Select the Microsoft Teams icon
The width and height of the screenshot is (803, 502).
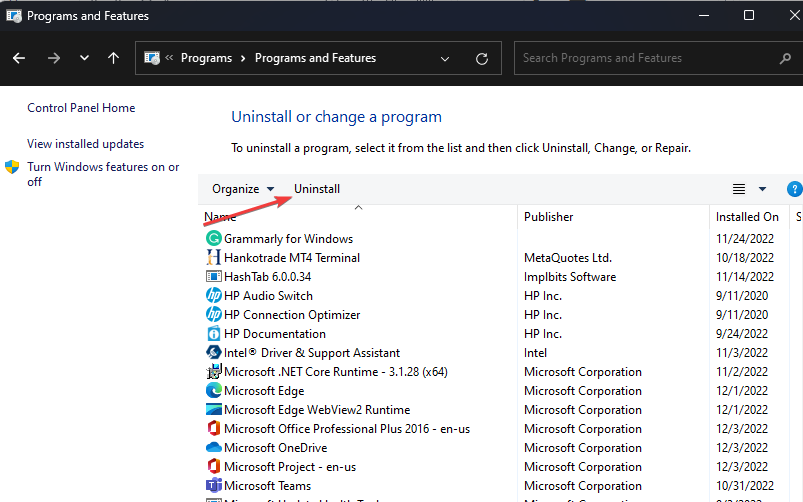point(213,486)
